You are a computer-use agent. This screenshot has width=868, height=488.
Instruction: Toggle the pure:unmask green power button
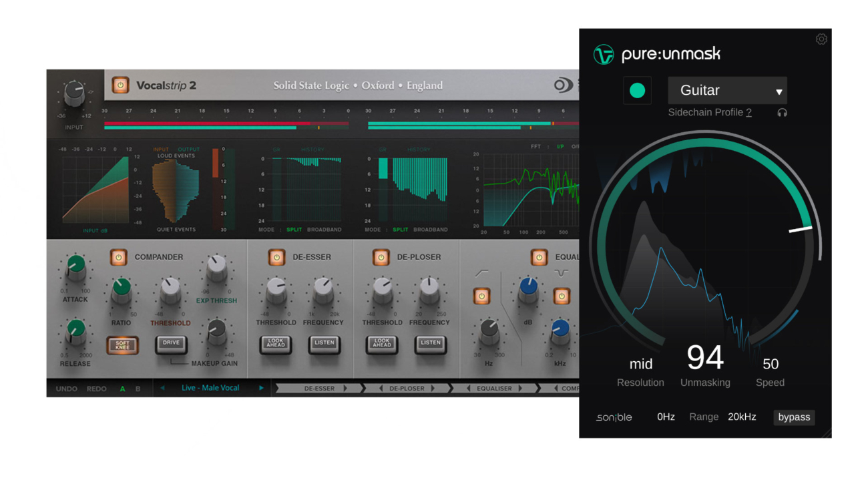pyautogui.click(x=637, y=90)
